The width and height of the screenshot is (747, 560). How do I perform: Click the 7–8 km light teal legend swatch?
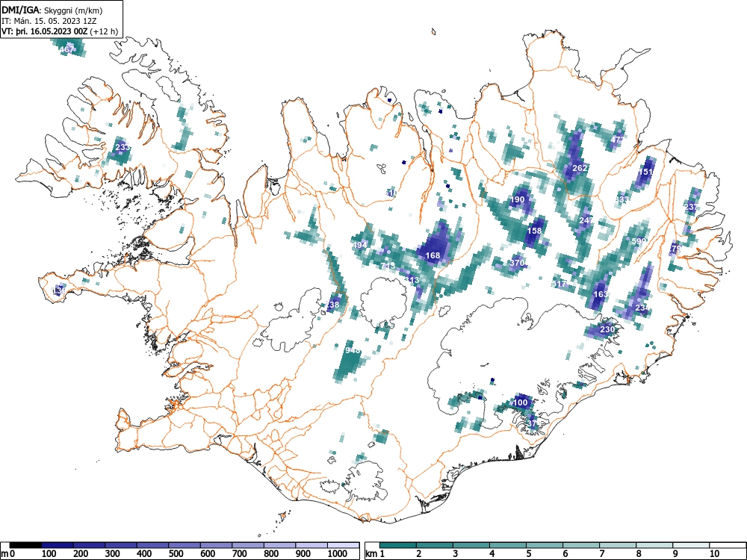[x=618, y=545]
